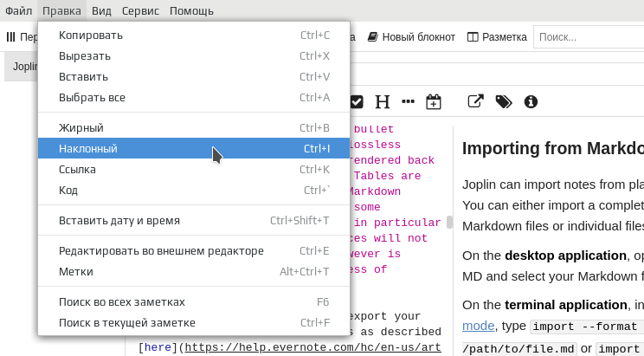Choose Ссылка menu entry
Image resolution: width=644 pixels, height=356 pixels.
194,170
